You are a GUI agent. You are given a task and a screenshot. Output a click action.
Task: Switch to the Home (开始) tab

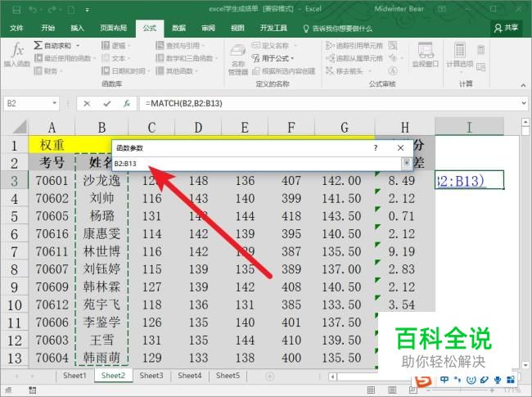click(x=47, y=28)
